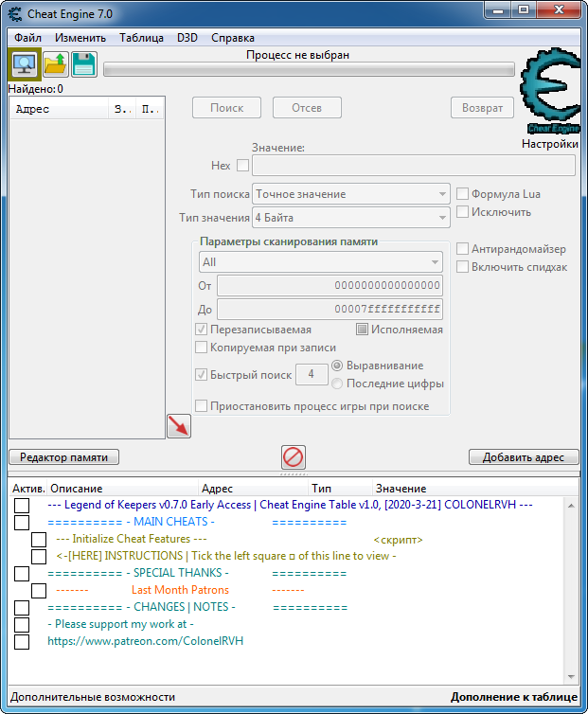
Task: Open the Тип поиска dropdown
Action: click(350, 194)
